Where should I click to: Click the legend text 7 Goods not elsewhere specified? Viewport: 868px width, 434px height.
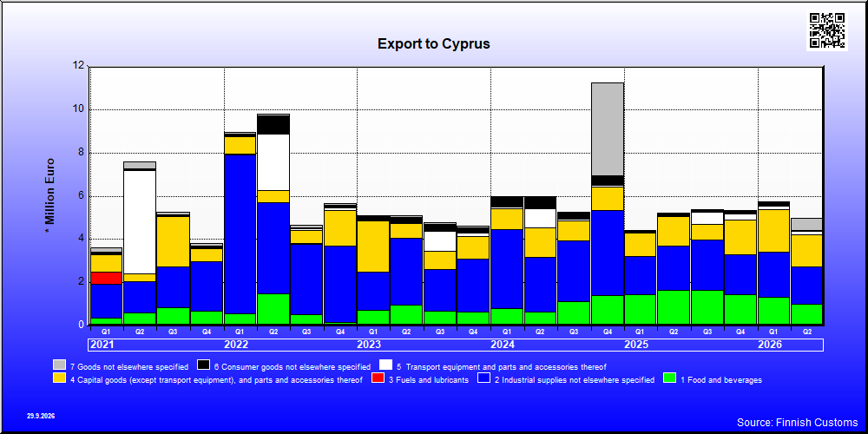129,366
